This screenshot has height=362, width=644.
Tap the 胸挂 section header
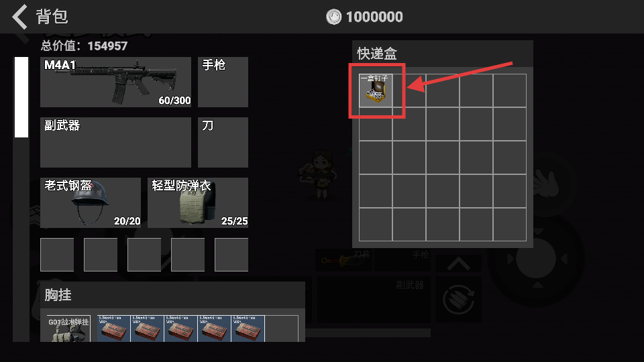tap(58, 295)
